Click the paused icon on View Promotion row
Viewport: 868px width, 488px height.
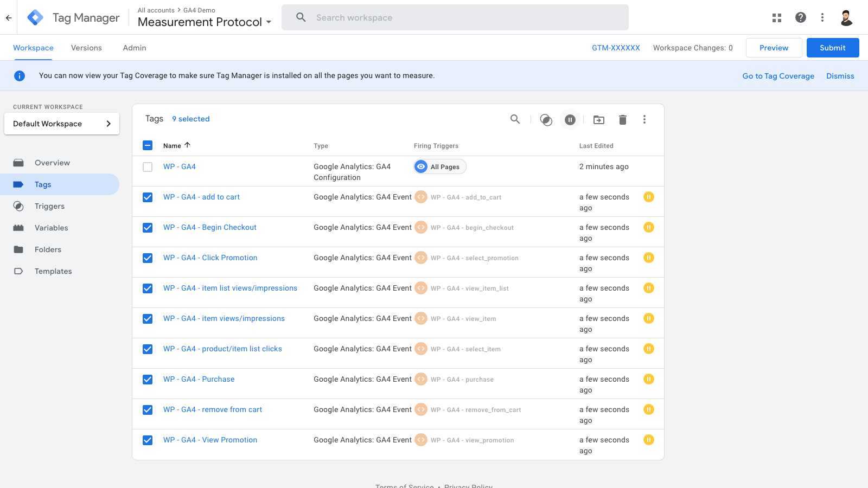649,440
